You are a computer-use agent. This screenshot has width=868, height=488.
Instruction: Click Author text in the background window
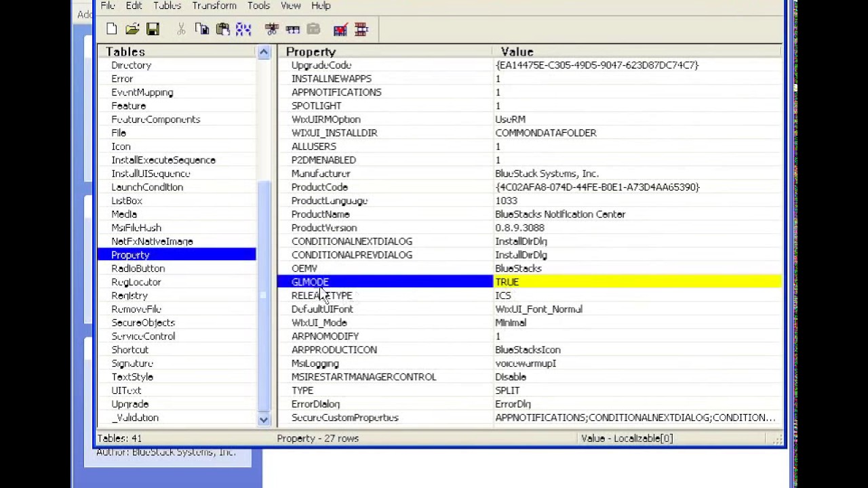[x=166, y=452]
